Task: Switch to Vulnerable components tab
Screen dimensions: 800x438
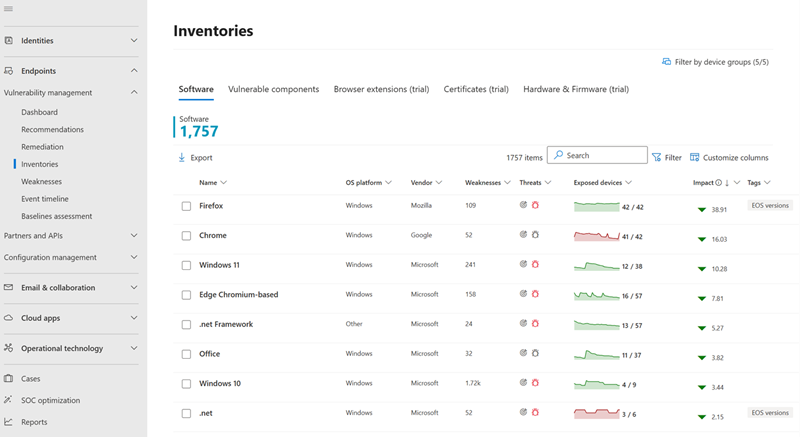Action: pyautogui.click(x=273, y=89)
